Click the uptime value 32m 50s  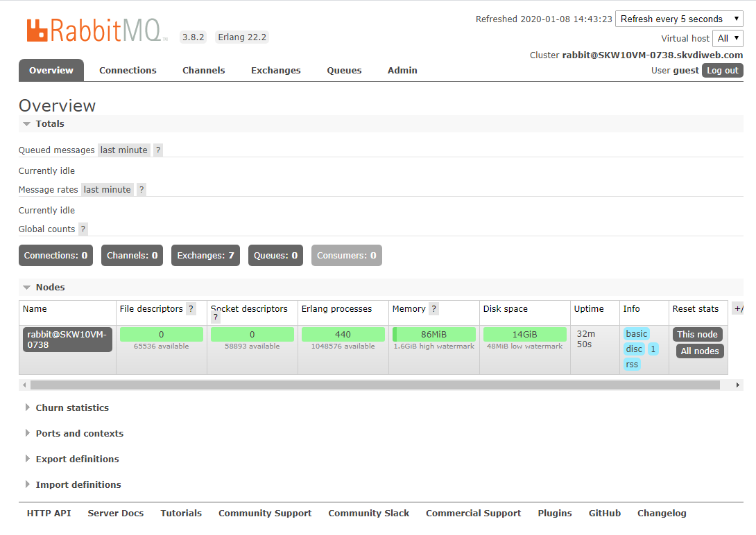[x=586, y=339]
